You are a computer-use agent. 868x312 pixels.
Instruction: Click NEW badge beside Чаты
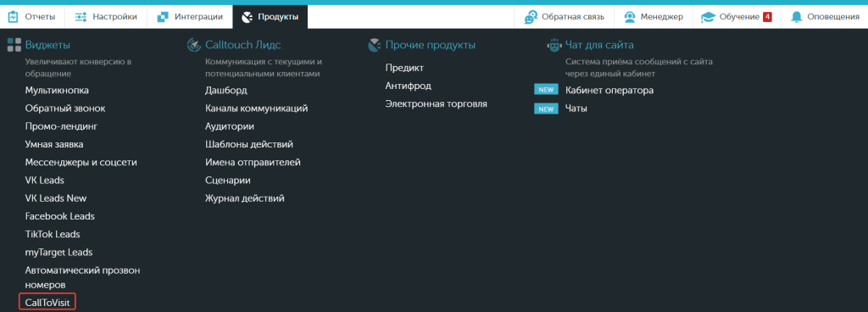[546, 109]
